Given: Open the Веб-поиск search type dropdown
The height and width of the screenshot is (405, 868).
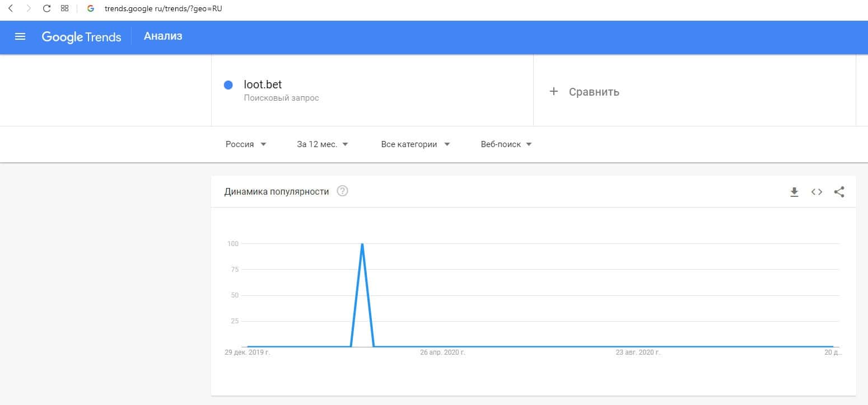Looking at the screenshot, I should tap(506, 144).
